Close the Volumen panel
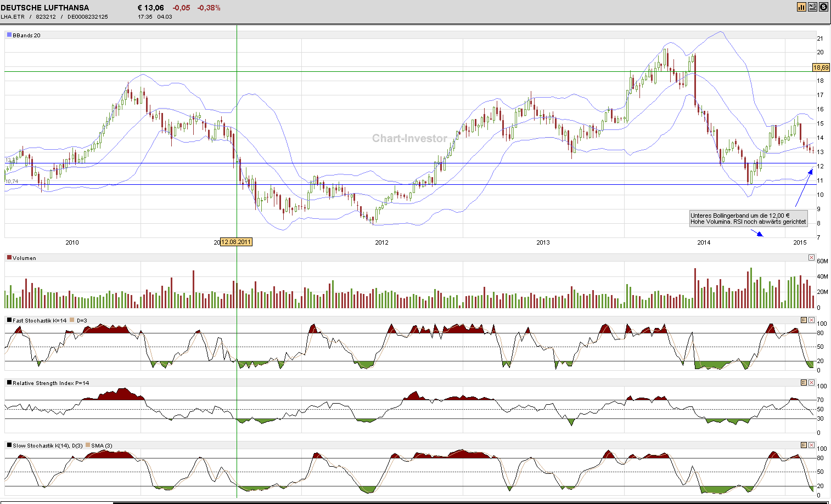831x504 pixels. [x=811, y=258]
